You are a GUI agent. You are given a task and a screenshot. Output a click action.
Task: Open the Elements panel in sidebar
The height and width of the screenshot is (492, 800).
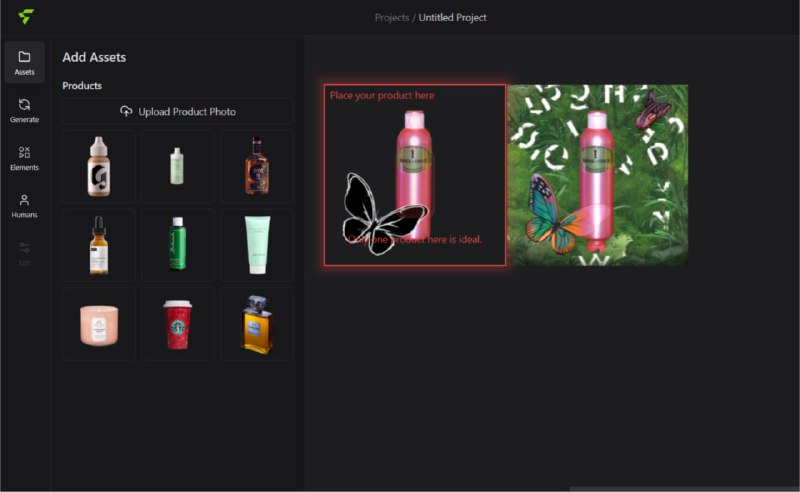point(24,158)
